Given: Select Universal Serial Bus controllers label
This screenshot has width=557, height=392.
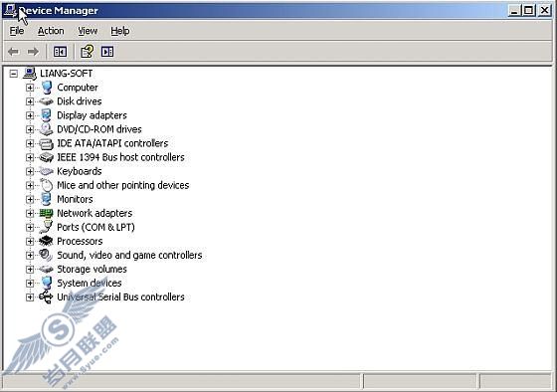Looking at the screenshot, I should (x=120, y=297).
